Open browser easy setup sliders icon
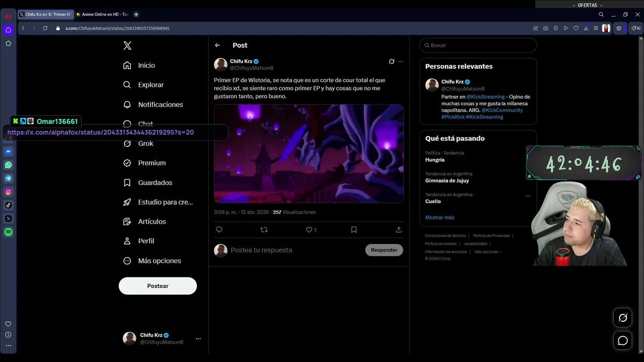644x362 pixels. pyautogui.click(x=596, y=28)
